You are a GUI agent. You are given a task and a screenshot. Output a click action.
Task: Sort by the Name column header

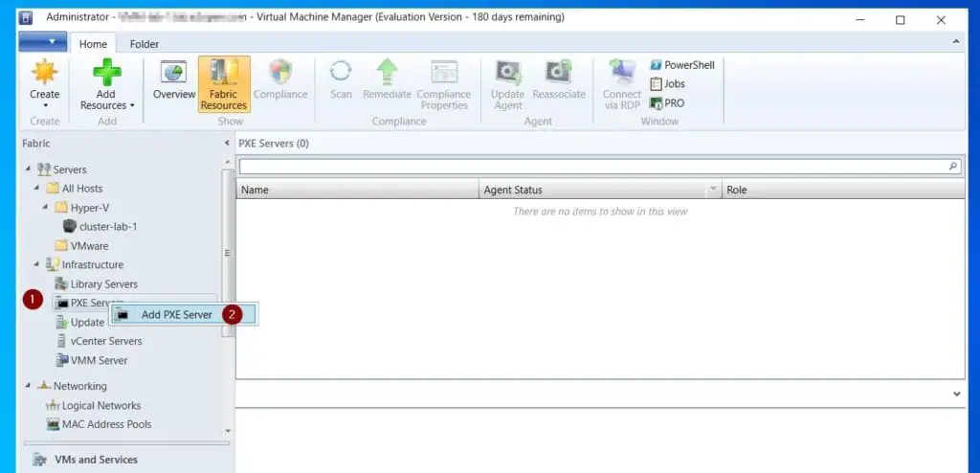pos(358,190)
